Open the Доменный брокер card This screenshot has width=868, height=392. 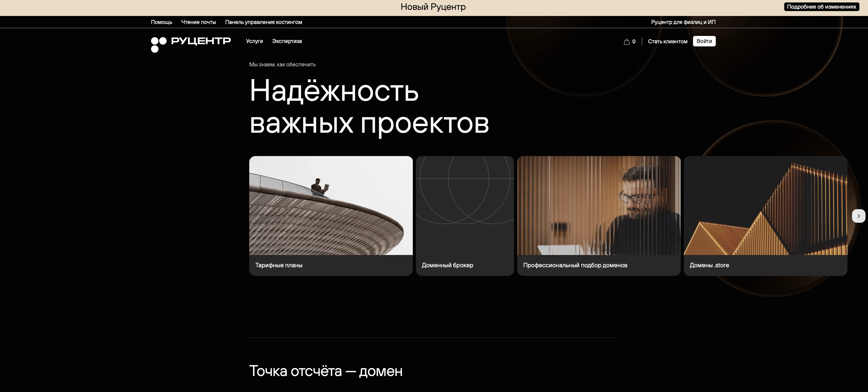click(465, 216)
